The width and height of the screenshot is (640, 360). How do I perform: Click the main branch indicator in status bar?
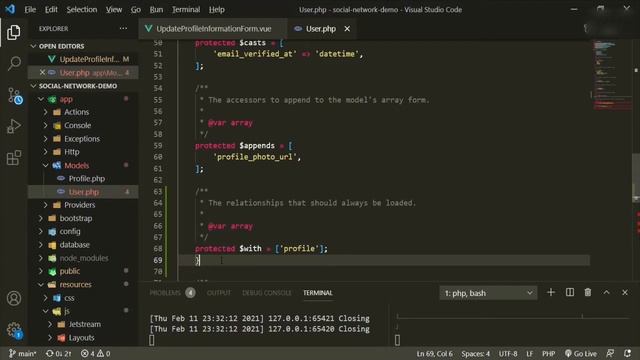22,353
